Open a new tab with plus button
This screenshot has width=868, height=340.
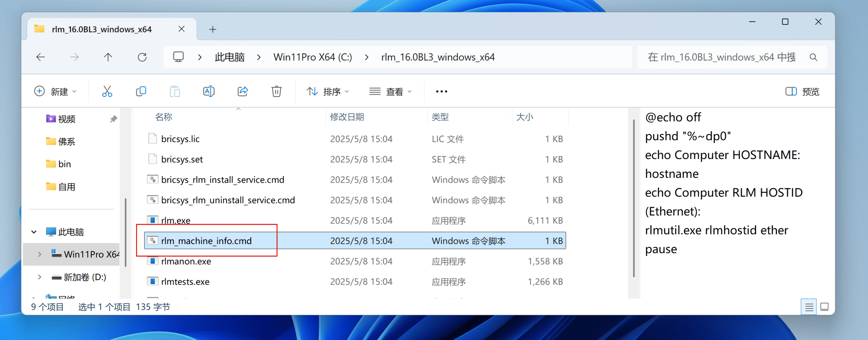point(213,29)
